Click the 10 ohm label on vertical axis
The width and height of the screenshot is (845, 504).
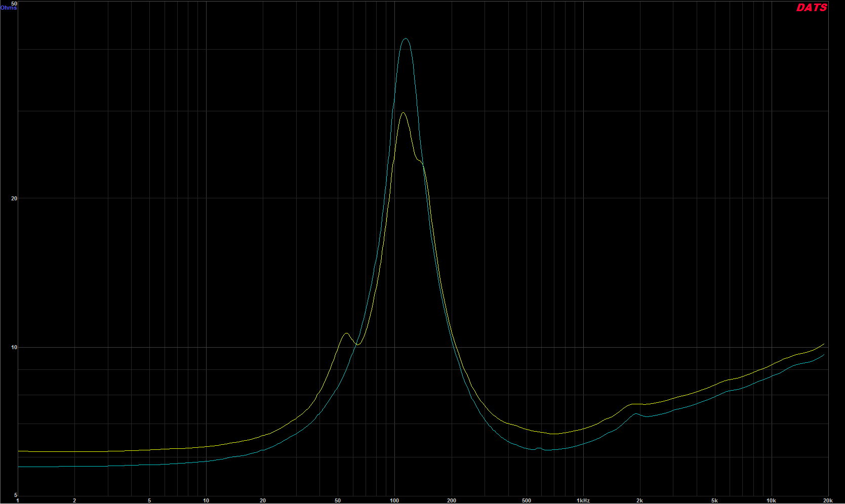click(14, 347)
